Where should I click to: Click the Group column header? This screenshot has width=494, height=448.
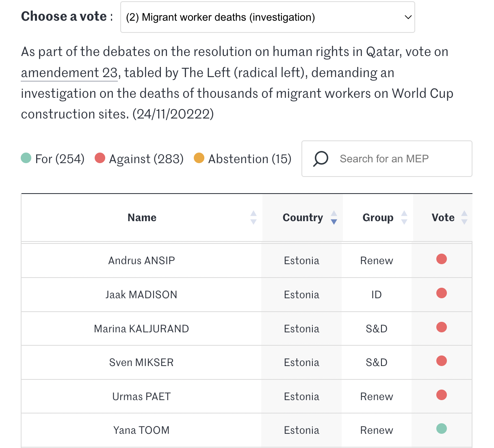click(378, 218)
